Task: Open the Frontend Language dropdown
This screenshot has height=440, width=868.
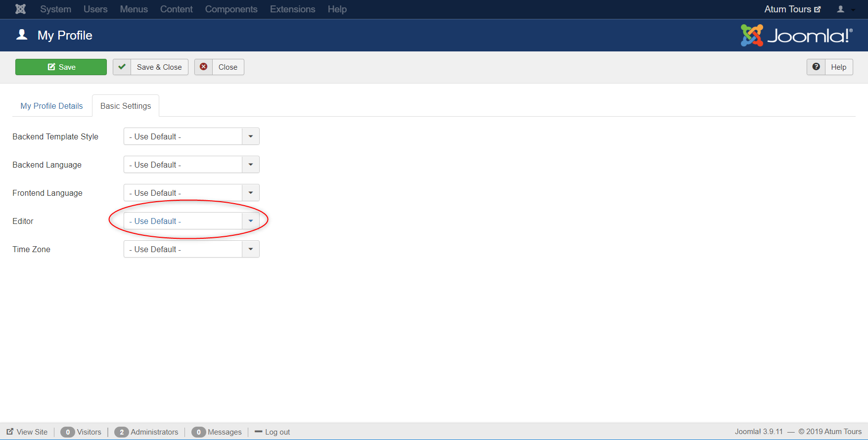Action: [191, 193]
